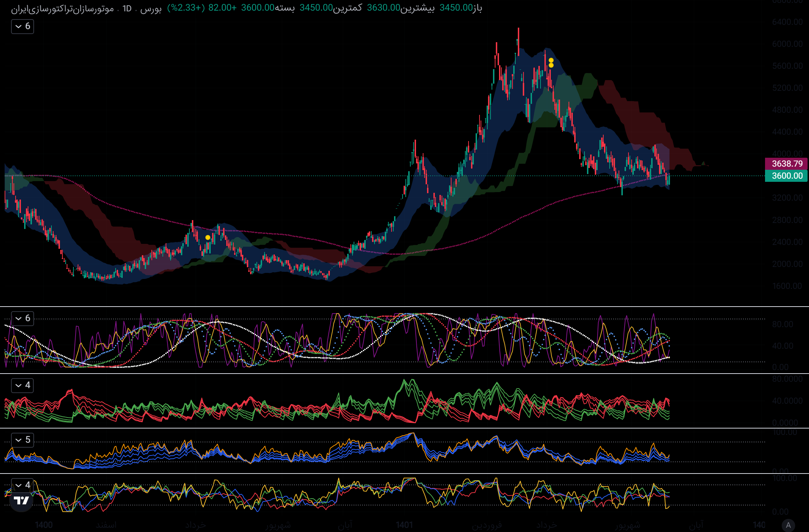The image size is (809, 532).
Task: Click the 1D interval label in the header
Action: [x=127, y=8]
